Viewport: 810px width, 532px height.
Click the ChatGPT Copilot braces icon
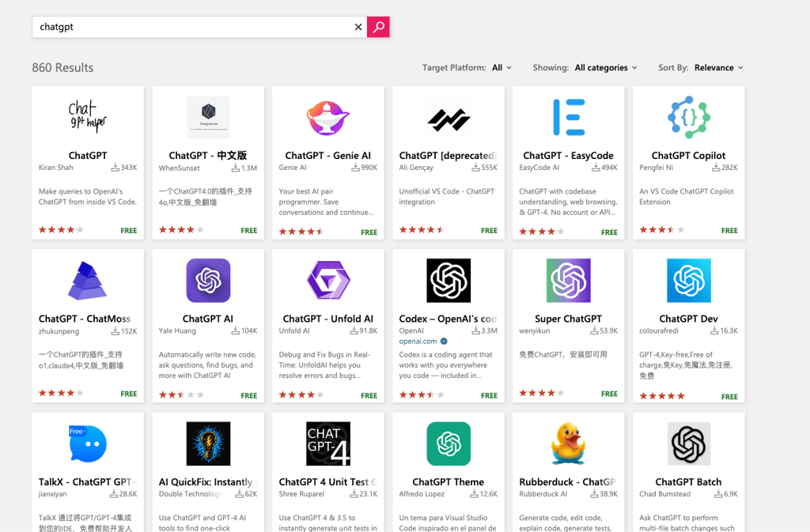pyautogui.click(x=689, y=117)
